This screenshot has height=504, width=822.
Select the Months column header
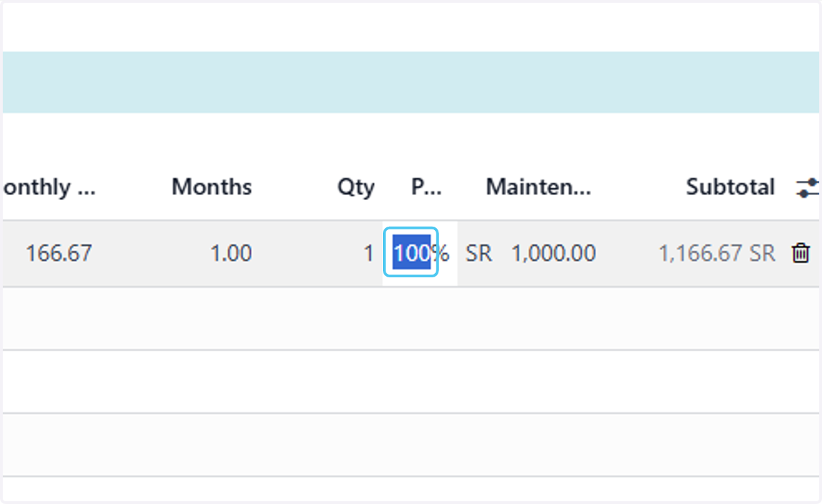tap(212, 187)
